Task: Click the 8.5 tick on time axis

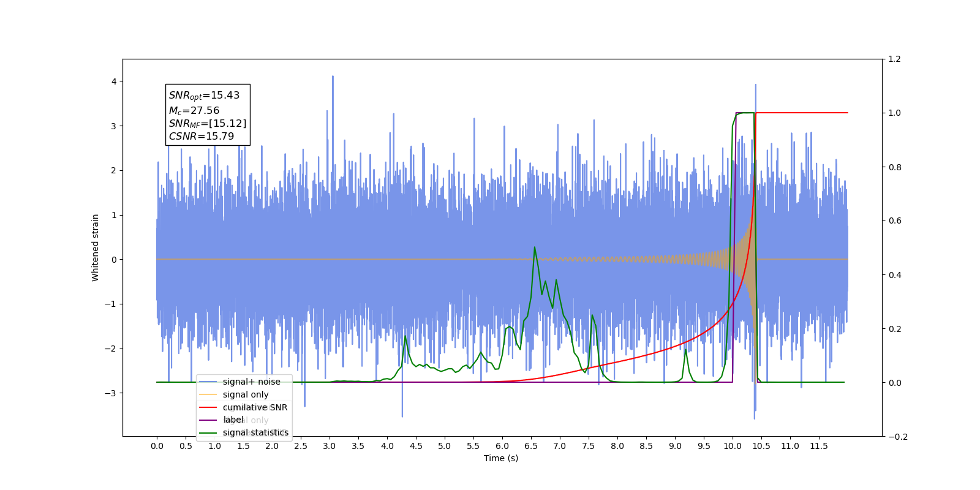Action: [646, 446]
